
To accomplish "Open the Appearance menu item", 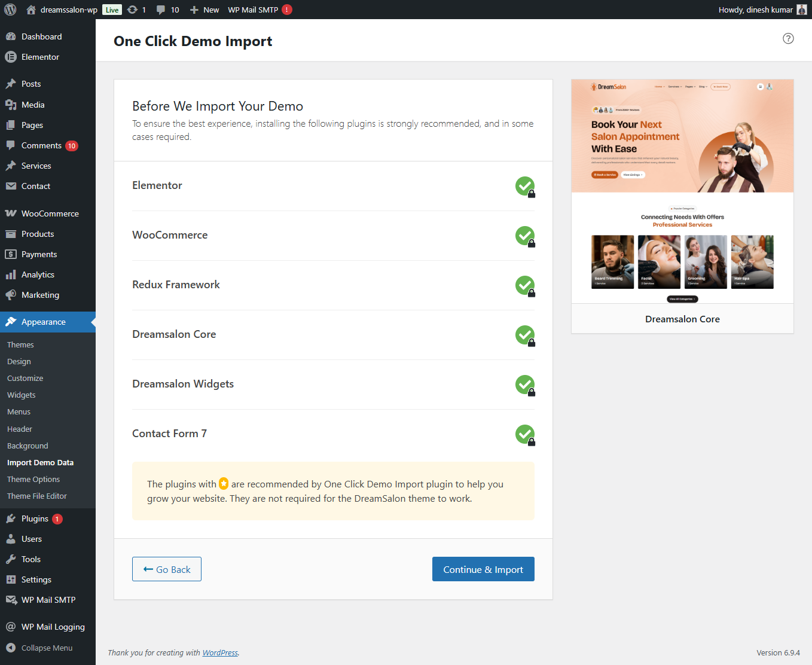I will (48, 322).
